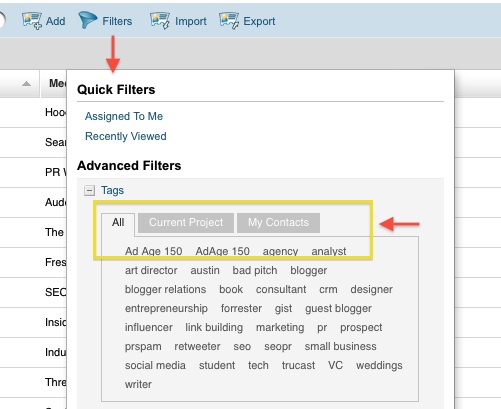Click the trucast tag

coord(298,365)
